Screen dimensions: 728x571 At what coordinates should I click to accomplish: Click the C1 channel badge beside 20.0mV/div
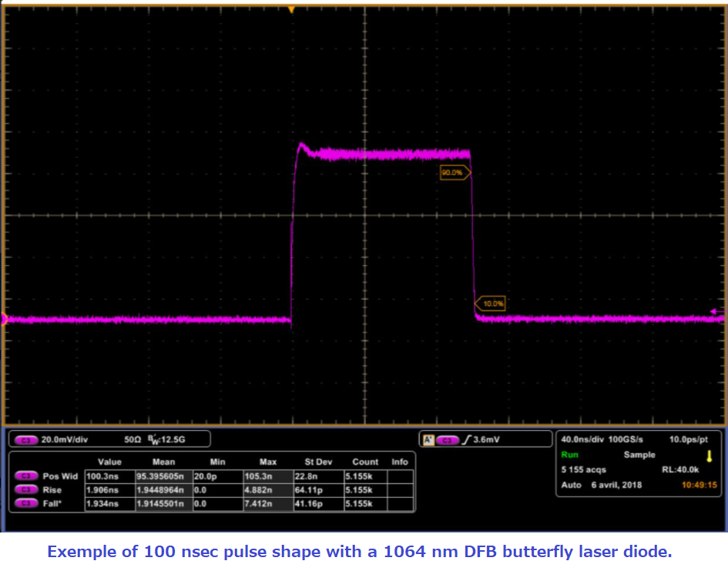coord(25,440)
